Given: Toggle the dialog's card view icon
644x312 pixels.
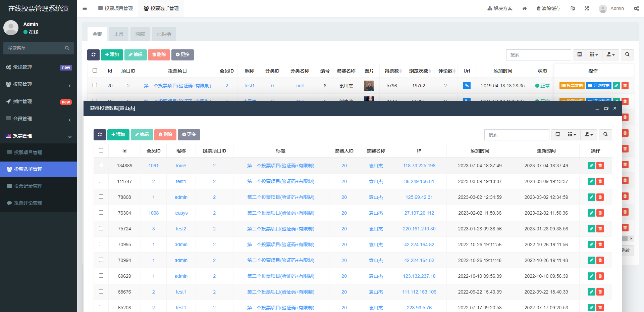Looking at the screenshot, I should click(557, 135).
